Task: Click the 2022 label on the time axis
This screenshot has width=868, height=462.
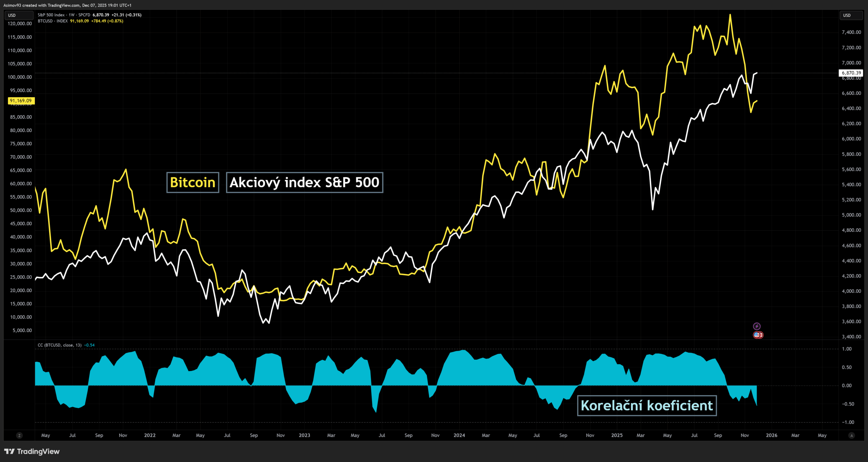Action: 150,435
